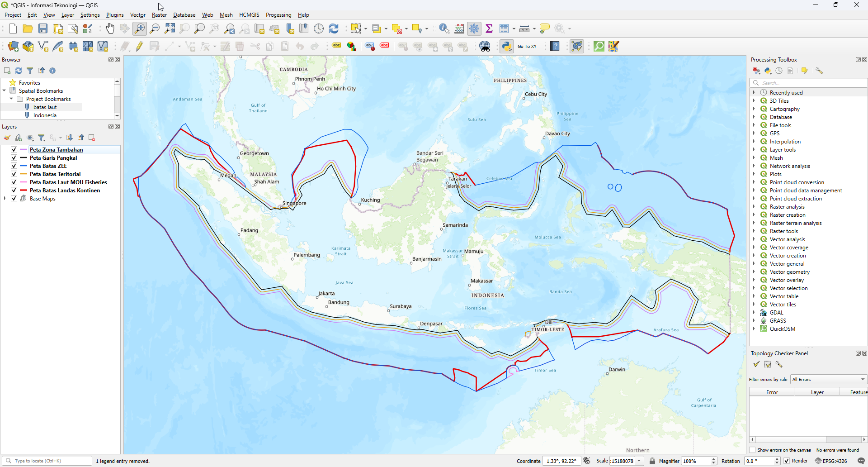This screenshot has height=467, width=868.
Task: Toggle visibility of Peta Batas ZEE layer
Action: pyautogui.click(x=14, y=166)
